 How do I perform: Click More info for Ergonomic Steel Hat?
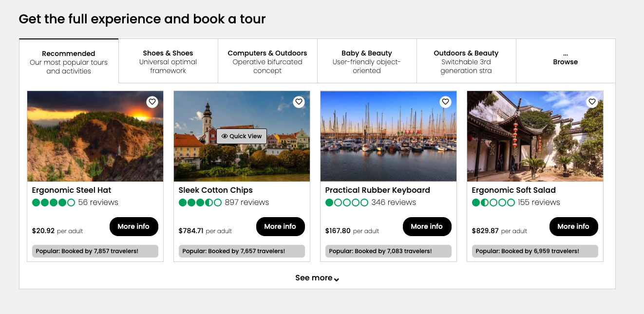[x=133, y=226]
